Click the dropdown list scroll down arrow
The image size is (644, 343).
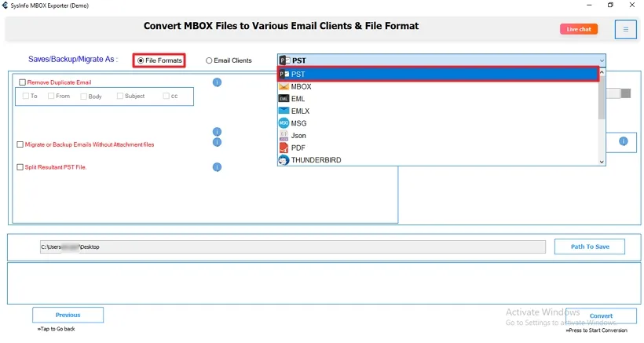point(602,162)
